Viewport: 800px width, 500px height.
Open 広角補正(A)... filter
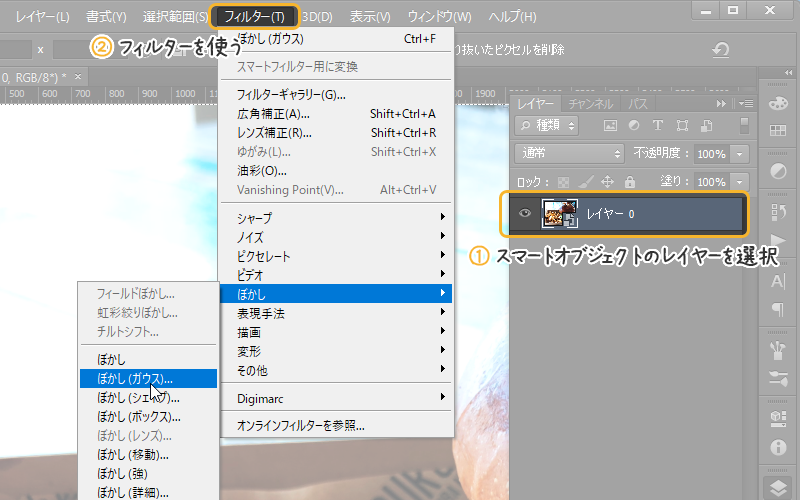pyautogui.click(x=337, y=113)
